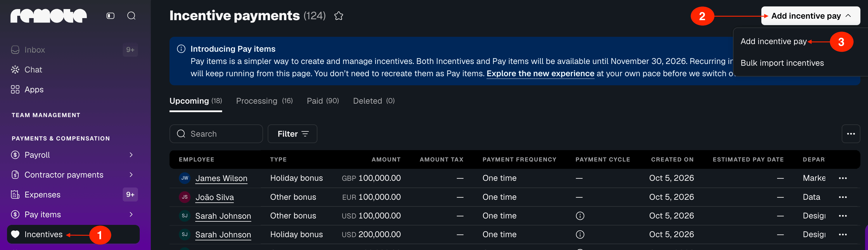Image resolution: width=868 pixels, height=250 pixels.
Task: Open João Silva's employee profile link
Action: 214,197
